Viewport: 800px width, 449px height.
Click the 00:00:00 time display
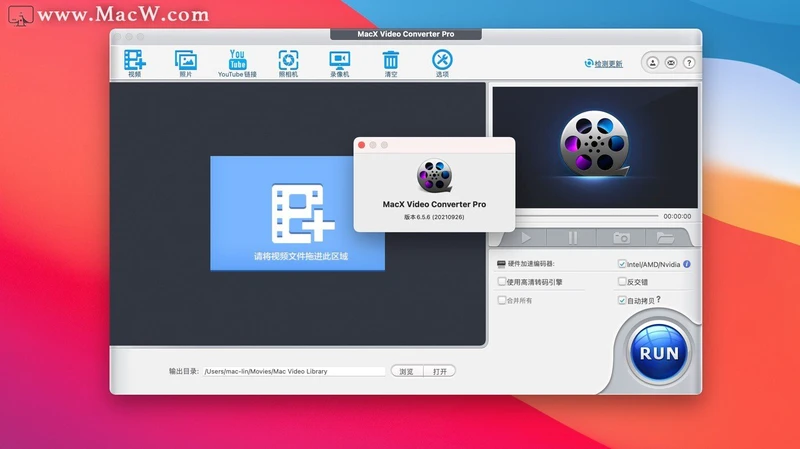(x=677, y=216)
